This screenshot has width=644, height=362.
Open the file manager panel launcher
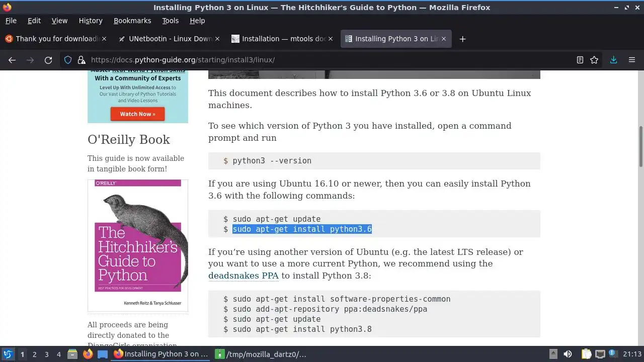point(72,354)
